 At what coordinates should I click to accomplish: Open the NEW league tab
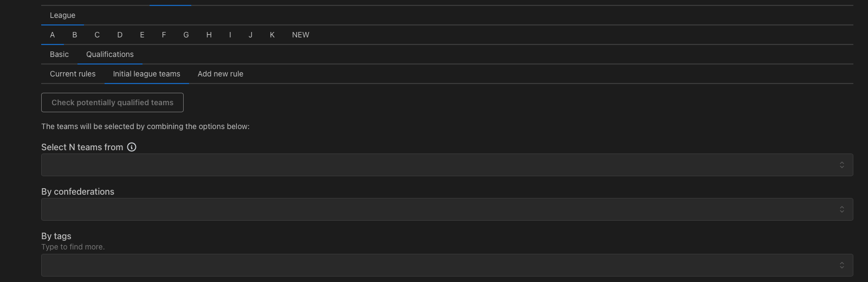click(x=301, y=35)
